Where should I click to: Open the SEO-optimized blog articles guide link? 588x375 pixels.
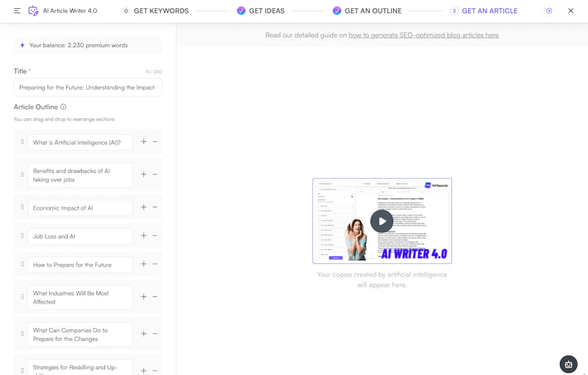423,35
